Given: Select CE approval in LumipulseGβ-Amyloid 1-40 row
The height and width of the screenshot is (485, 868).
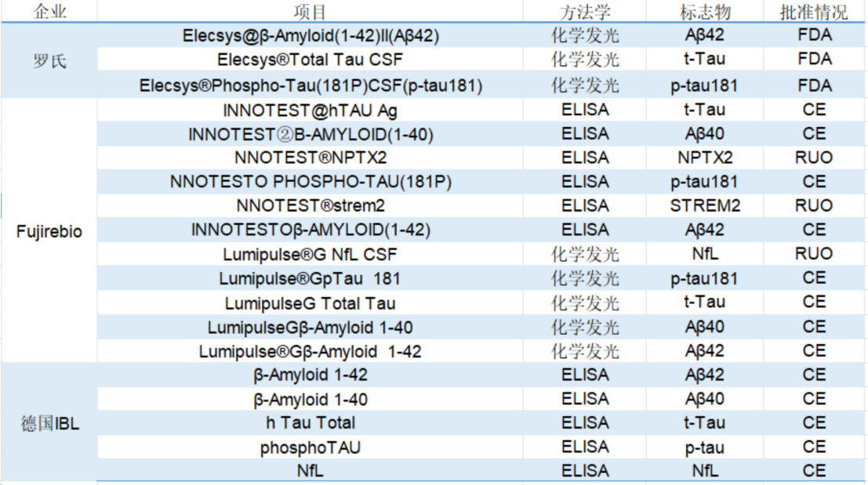Looking at the screenshot, I should 814,328.
